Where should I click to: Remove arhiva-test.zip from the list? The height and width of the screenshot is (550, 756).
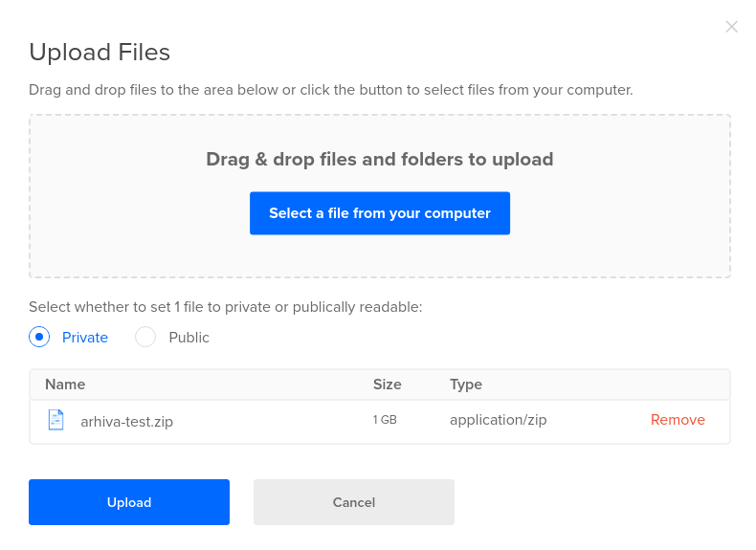[x=678, y=420]
